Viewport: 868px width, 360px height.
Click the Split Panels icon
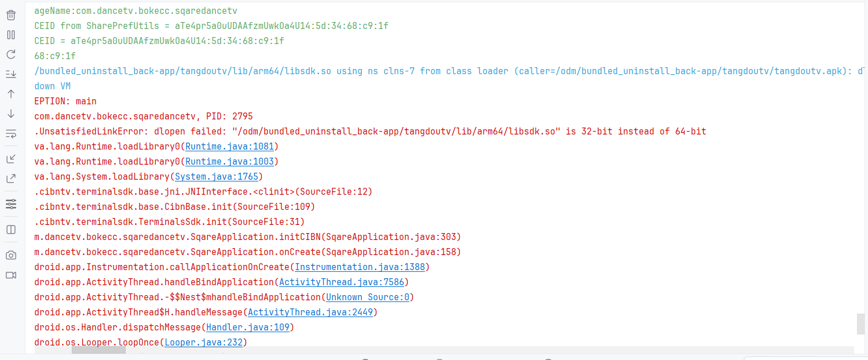[10, 230]
